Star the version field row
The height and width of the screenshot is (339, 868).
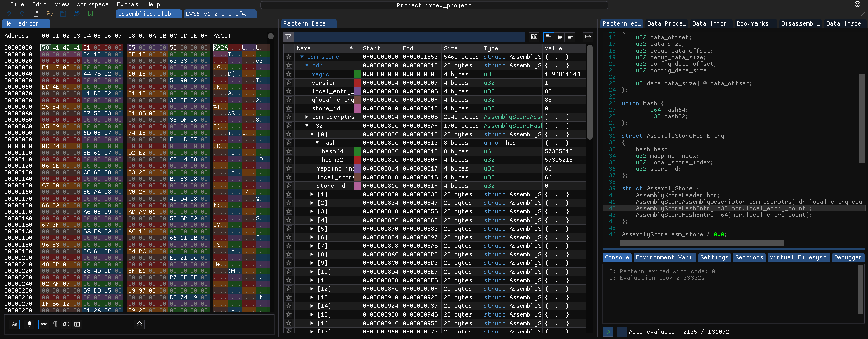pyautogui.click(x=289, y=83)
